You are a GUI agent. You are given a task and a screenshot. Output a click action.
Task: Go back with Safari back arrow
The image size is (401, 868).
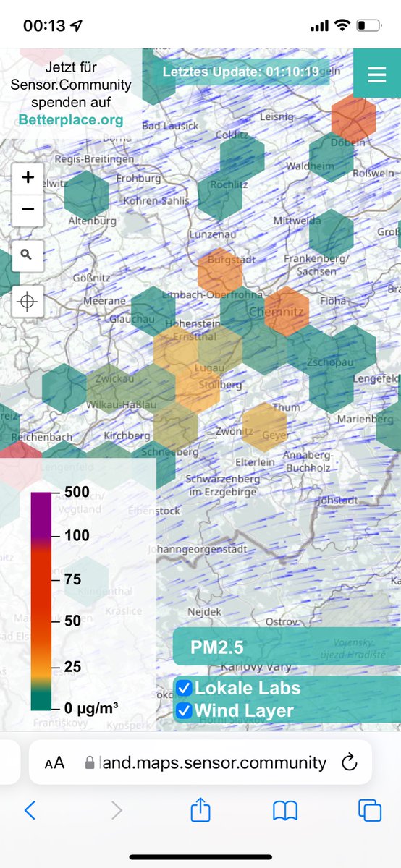point(30,810)
